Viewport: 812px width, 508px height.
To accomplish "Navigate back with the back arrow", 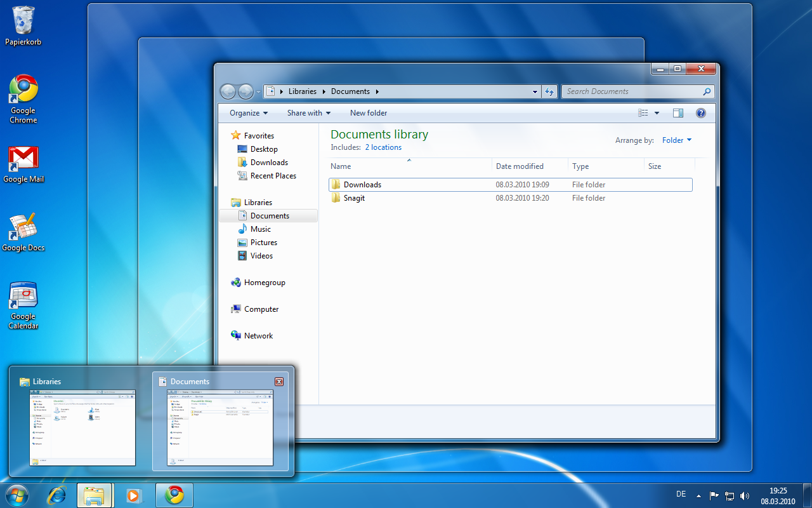I will coord(228,91).
